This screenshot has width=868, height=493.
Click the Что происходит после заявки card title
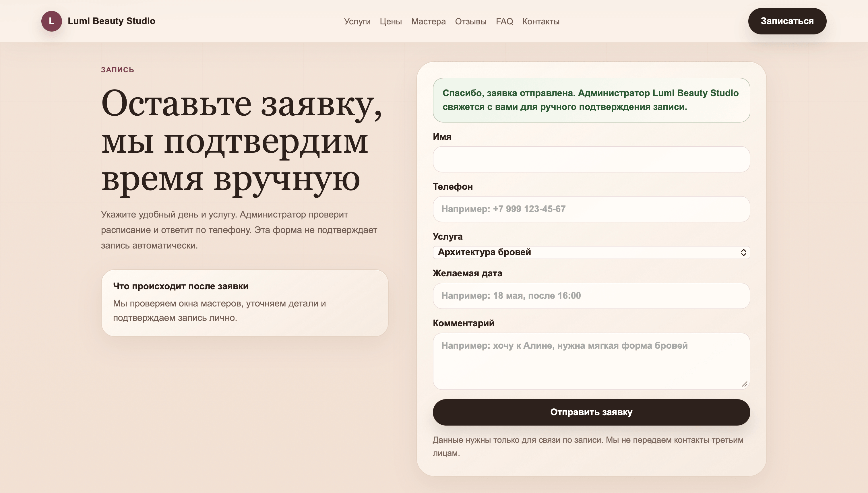coord(181,286)
